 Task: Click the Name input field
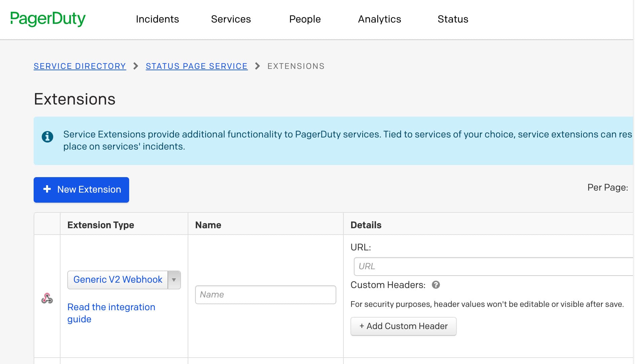(x=265, y=294)
